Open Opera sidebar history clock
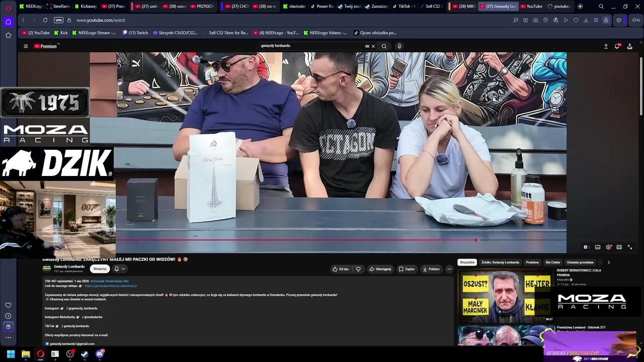 pyautogui.click(x=8, y=316)
